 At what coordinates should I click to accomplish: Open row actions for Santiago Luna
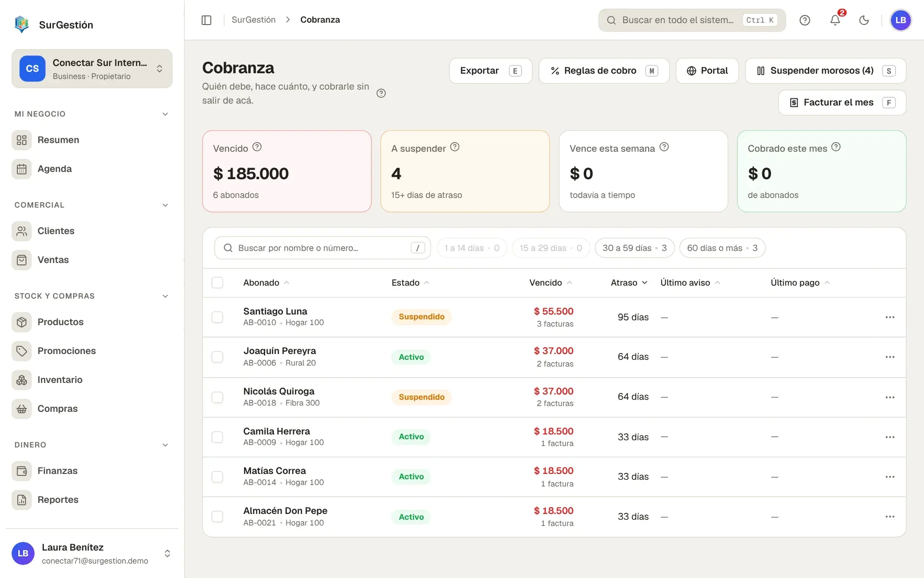[x=890, y=317]
